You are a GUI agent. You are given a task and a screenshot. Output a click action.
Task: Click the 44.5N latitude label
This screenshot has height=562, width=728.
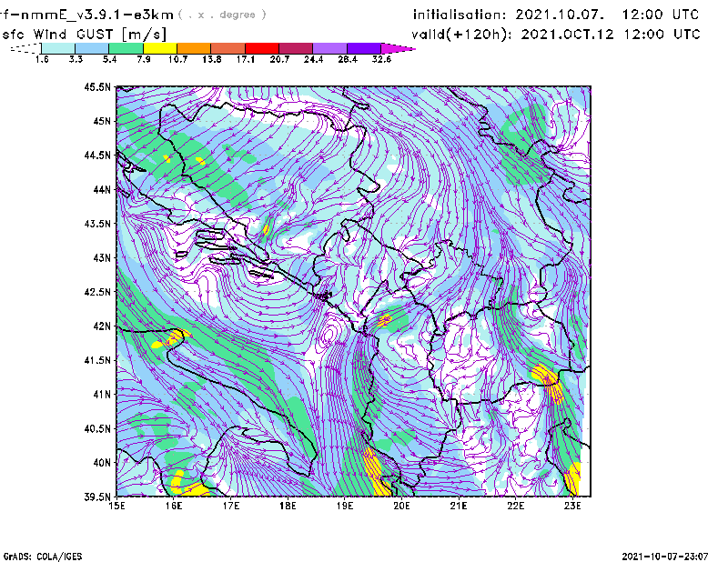pyautogui.click(x=97, y=155)
